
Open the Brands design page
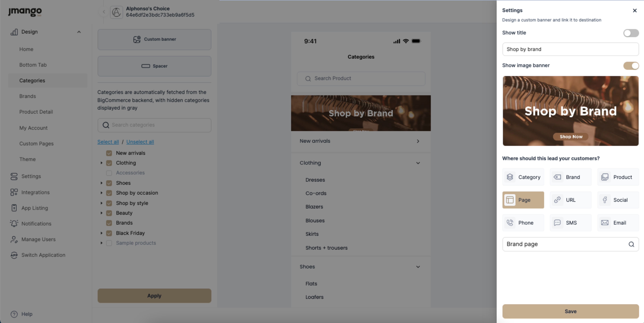28,96
